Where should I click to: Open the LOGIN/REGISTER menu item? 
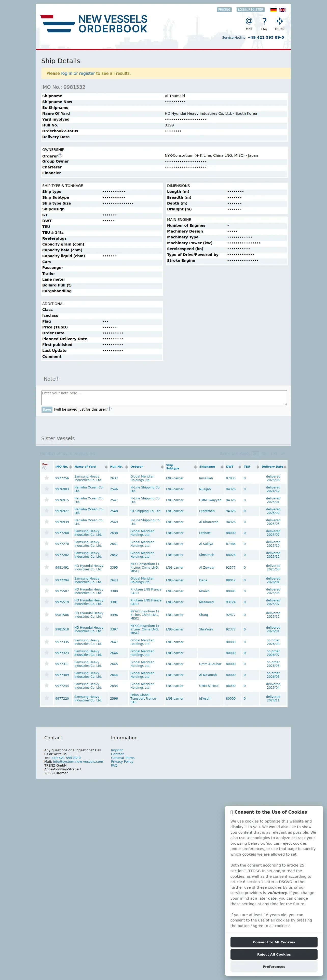tap(251, 10)
